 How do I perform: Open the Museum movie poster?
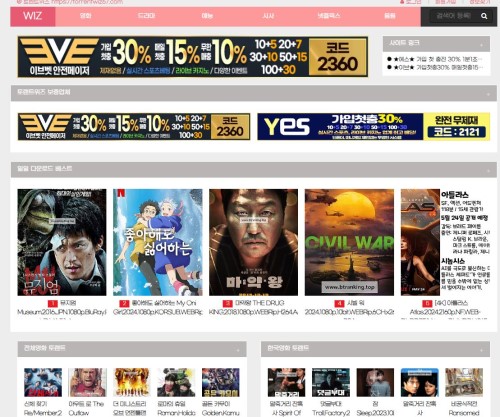click(62, 242)
